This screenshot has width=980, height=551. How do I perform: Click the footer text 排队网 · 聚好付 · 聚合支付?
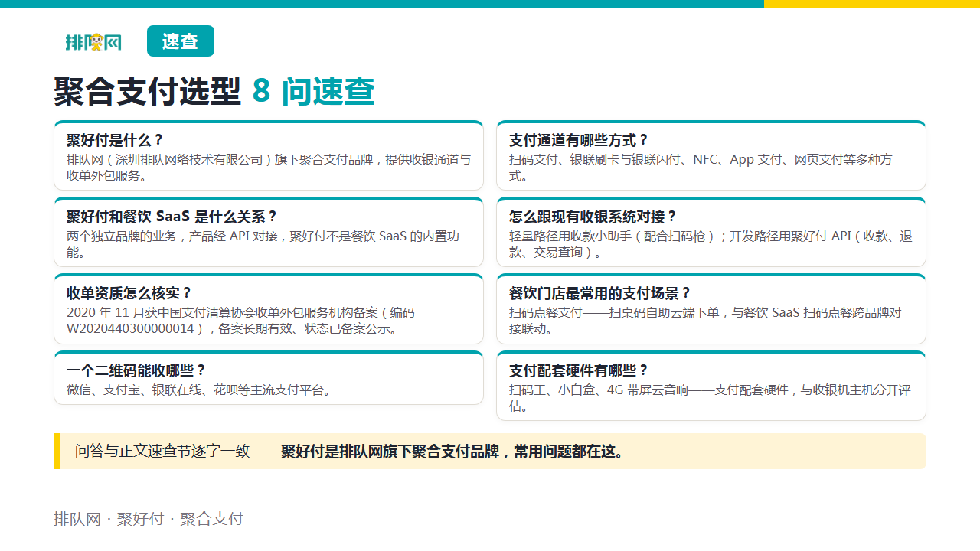pos(149,519)
